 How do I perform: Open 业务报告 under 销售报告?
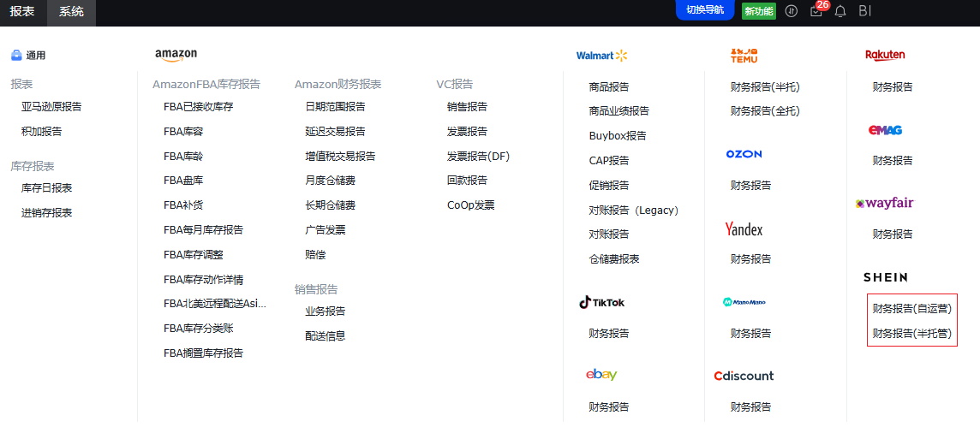coord(325,311)
